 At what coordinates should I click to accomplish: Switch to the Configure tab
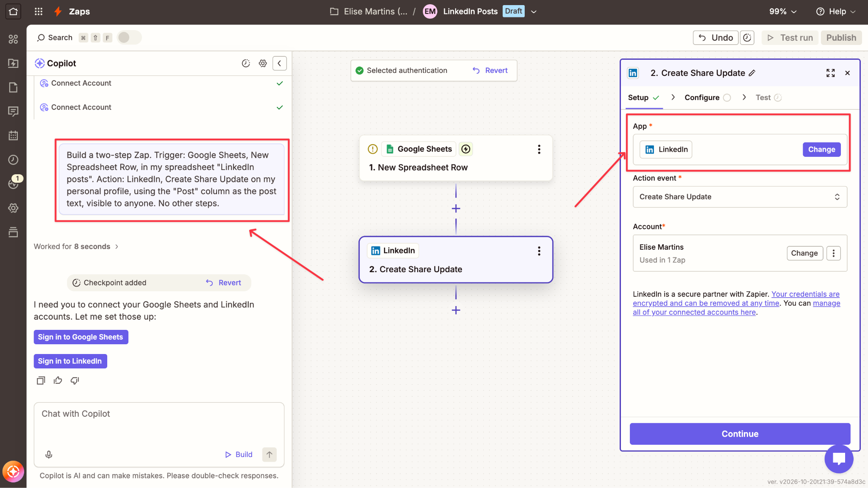click(x=707, y=98)
